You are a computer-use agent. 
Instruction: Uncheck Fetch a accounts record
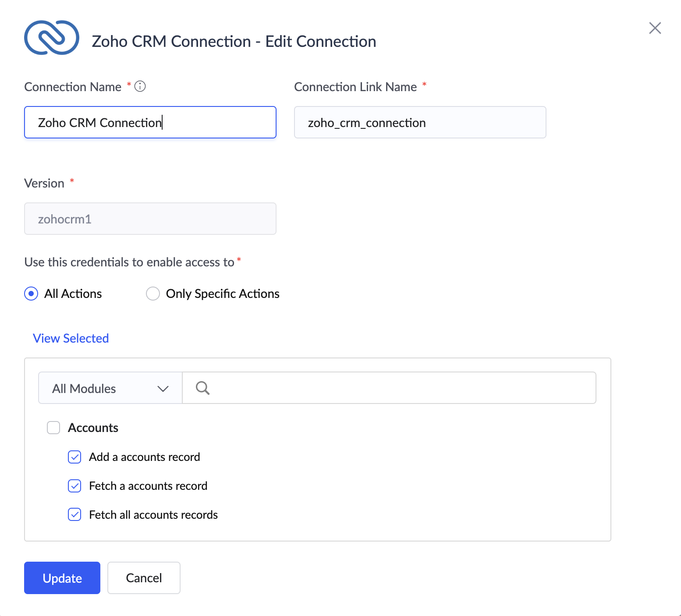tap(74, 486)
